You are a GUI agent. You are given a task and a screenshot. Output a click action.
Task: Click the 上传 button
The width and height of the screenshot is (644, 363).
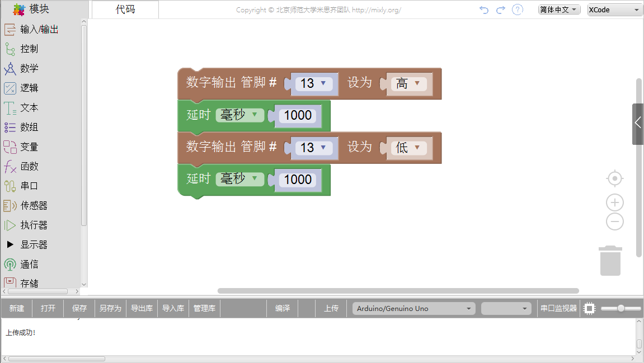click(x=331, y=308)
